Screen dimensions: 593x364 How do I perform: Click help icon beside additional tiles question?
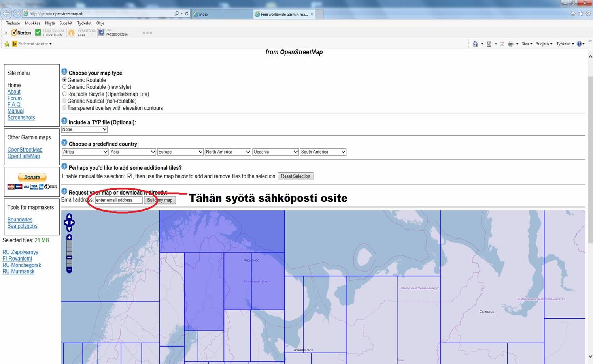[64, 167]
